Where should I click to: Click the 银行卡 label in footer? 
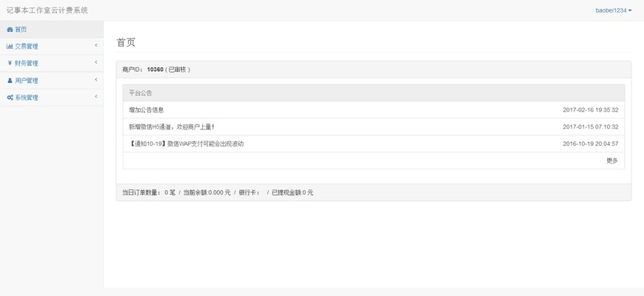(249, 192)
